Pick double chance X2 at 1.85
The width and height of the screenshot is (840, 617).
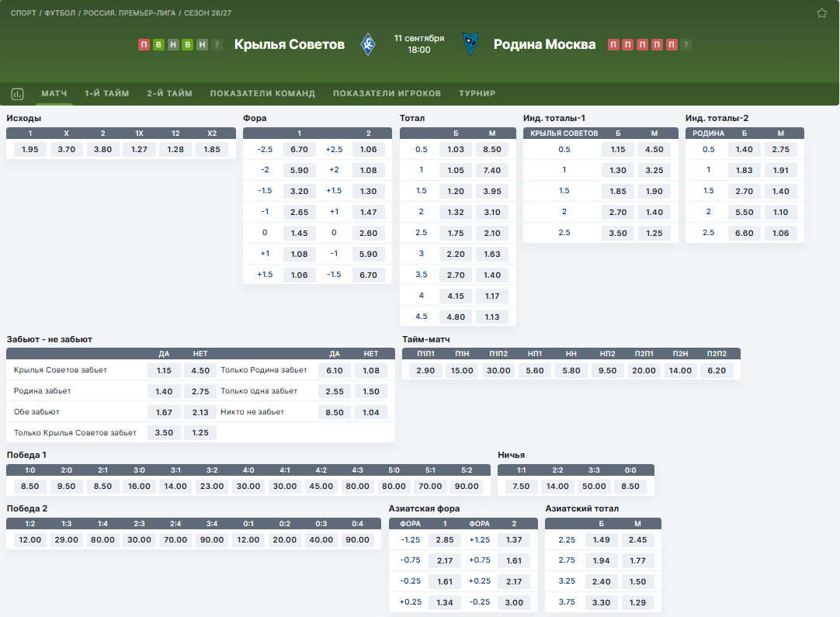point(212,150)
